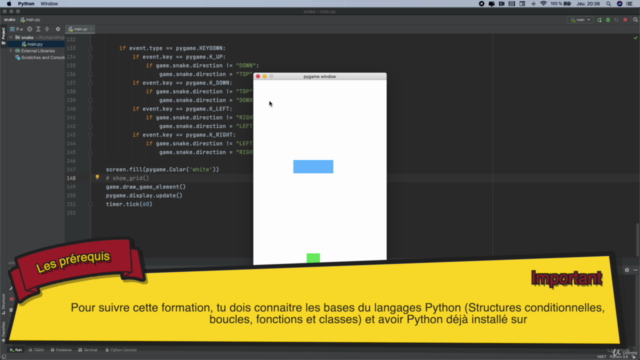Click the green square in pygame window

(x=313, y=258)
